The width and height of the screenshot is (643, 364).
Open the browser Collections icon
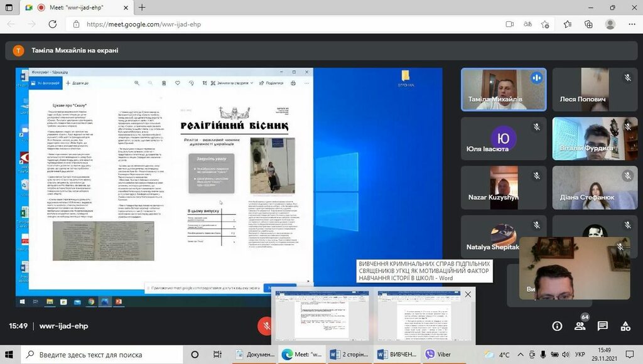[588, 24]
